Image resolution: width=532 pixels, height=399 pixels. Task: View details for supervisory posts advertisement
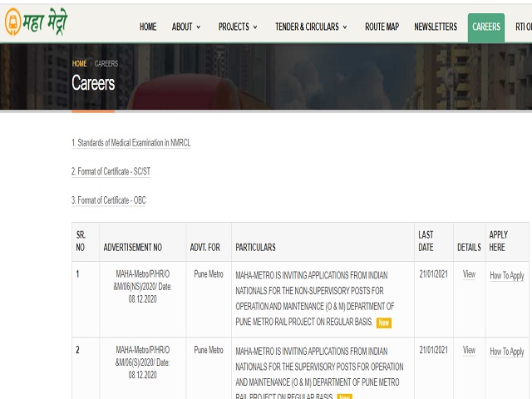coord(469,350)
